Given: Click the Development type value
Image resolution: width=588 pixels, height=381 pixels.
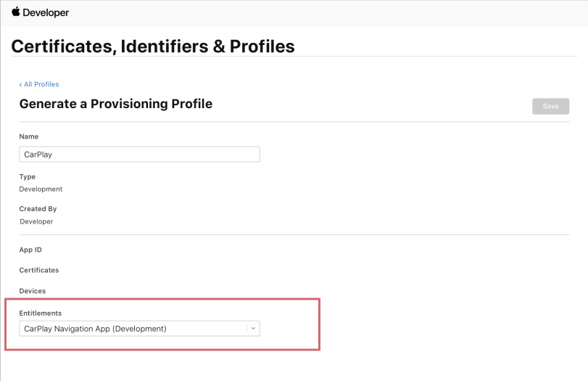Looking at the screenshot, I should click(41, 189).
